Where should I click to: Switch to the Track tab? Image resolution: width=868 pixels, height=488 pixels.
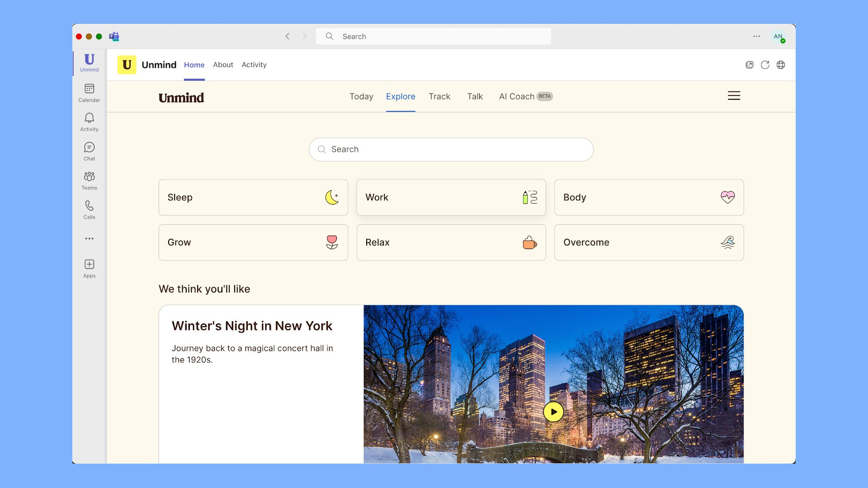point(439,96)
